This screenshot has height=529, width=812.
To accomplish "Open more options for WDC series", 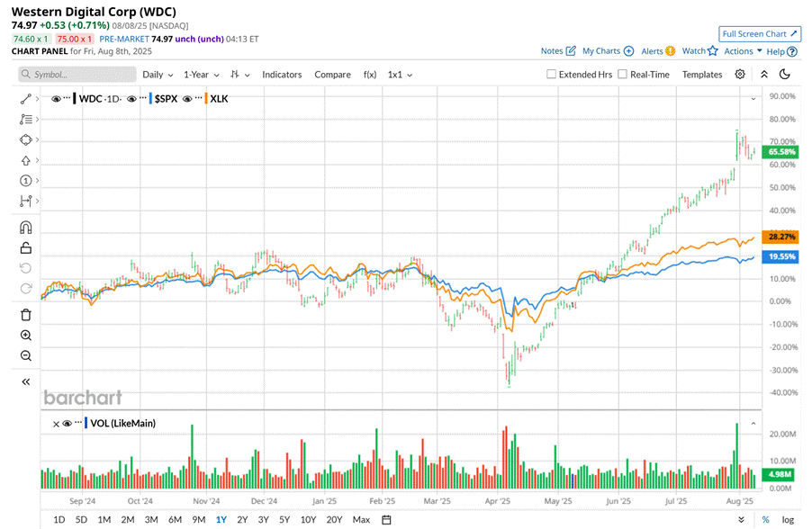I will tap(67, 97).
